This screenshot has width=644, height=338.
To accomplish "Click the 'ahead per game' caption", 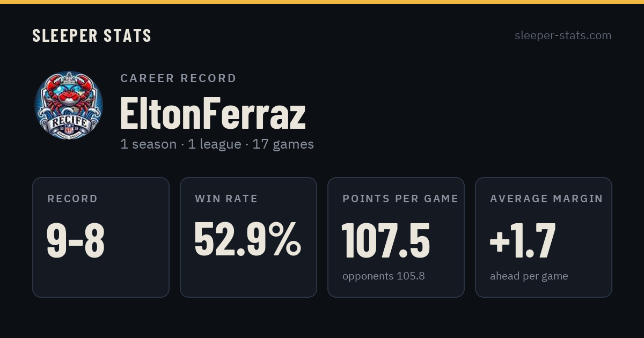I will (529, 276).
